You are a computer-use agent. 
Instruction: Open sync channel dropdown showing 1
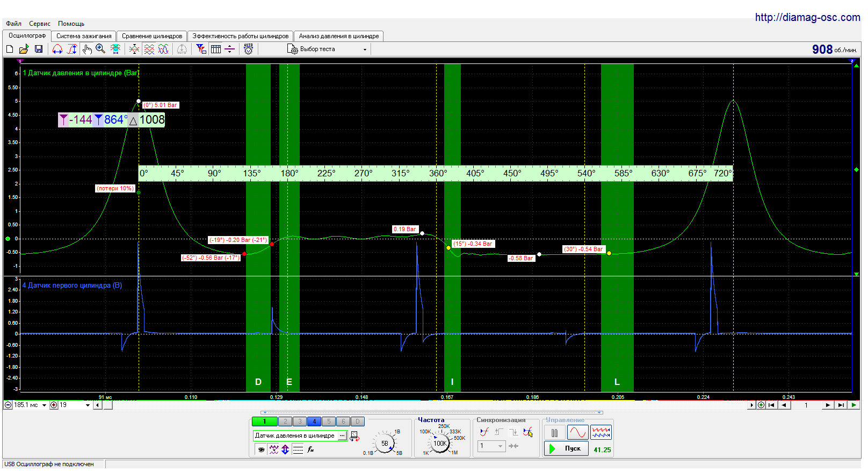[491, 446]
